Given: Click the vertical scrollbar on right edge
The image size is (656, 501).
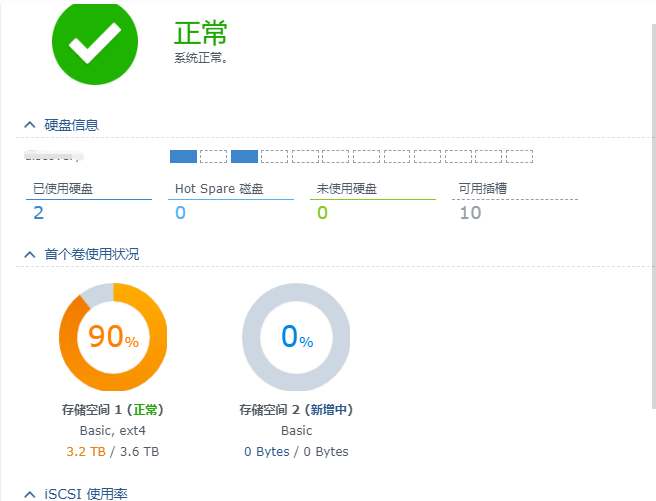Looking at the screenshot, I should tap(653, 216).
